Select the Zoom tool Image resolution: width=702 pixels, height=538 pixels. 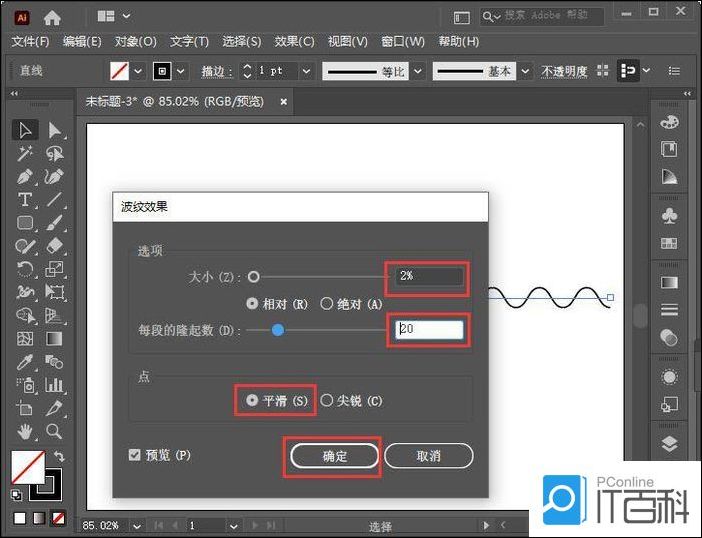pos(54,431)
